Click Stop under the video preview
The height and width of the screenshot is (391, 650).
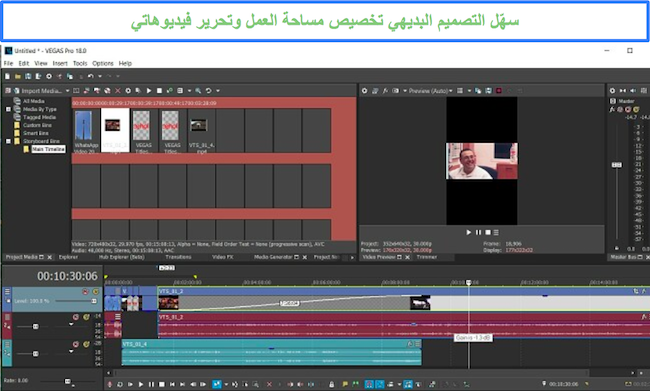click(x=488, y=232)
